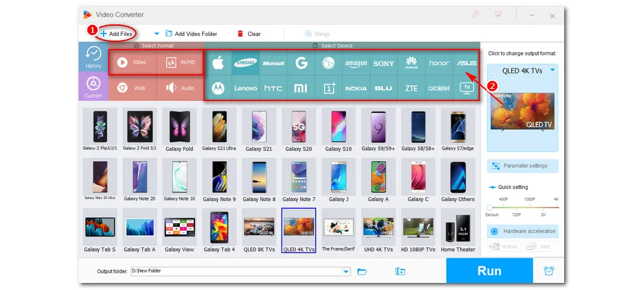Image resolution: width=644 pixels, height=290 pixels.
Task: Pick the Alcatel brand icon
Action: [439, 88]
